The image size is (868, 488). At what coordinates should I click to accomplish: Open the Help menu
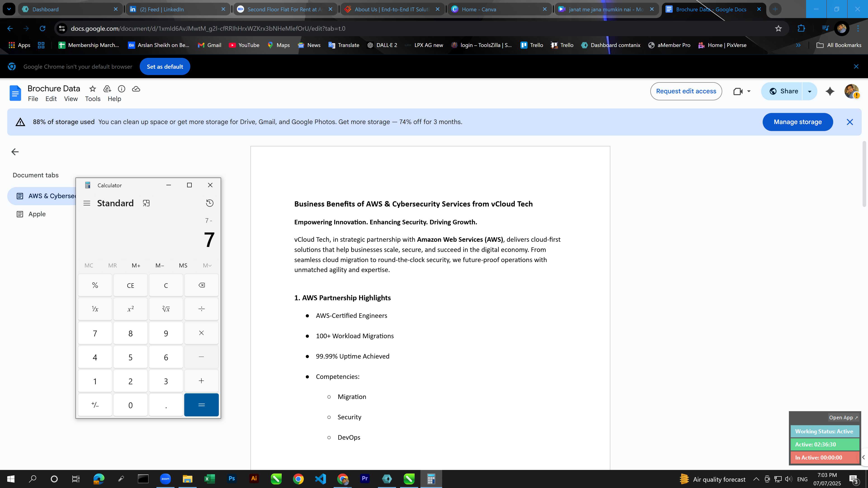114,99
